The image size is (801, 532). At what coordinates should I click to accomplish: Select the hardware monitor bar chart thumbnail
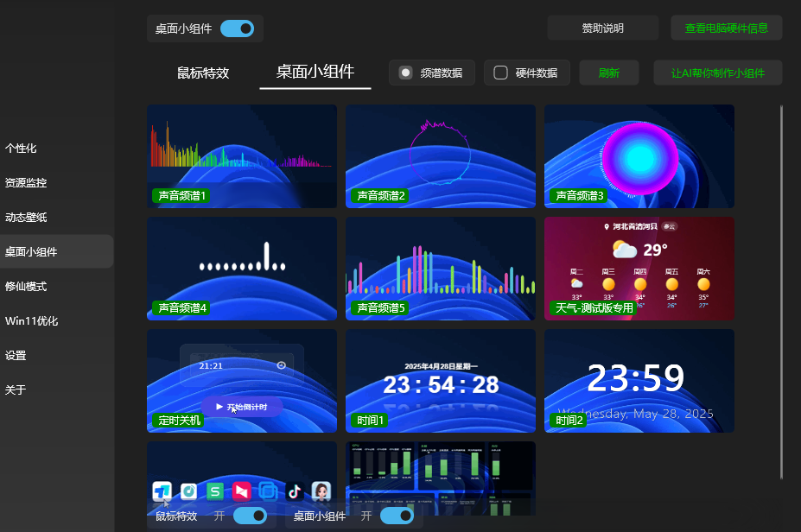[x=441, y=478]
